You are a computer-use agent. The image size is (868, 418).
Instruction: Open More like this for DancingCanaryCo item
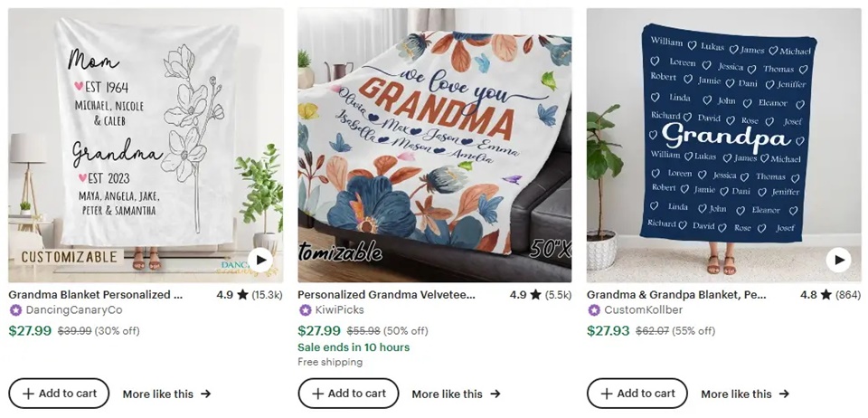click(x=166, y=394)
